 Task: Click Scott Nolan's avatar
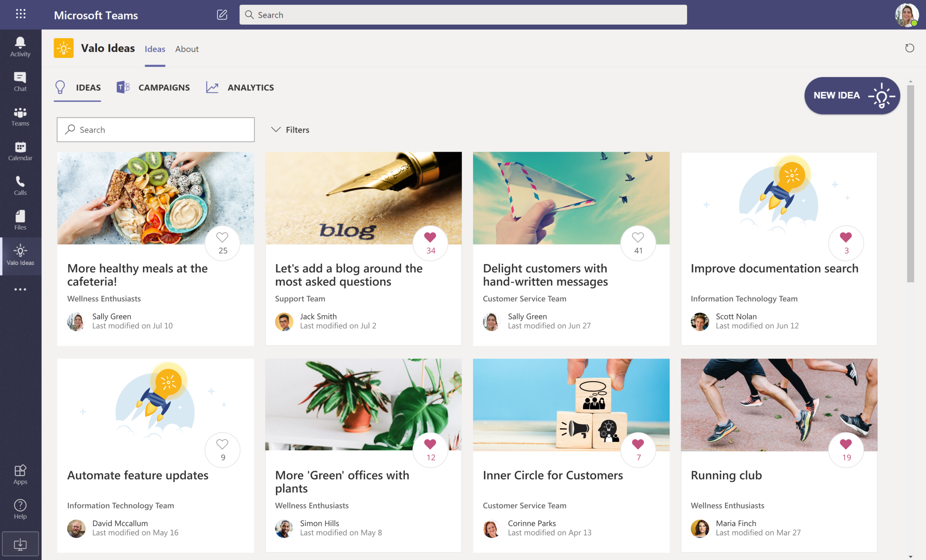[700, 322]
